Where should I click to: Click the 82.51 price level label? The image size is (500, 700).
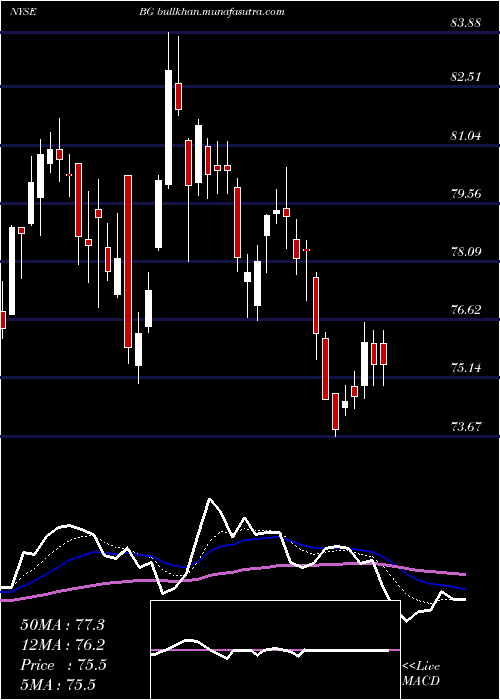click(466, 76)
